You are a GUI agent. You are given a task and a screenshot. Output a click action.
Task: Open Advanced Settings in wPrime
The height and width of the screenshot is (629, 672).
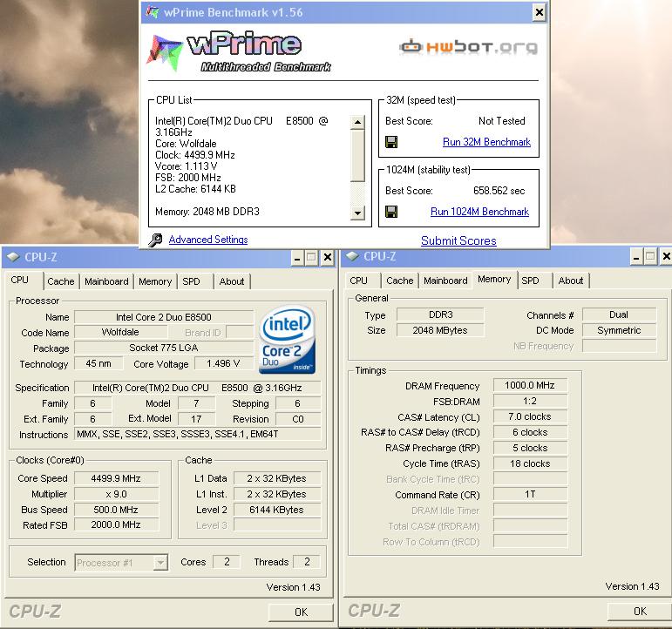click(207, 240)
